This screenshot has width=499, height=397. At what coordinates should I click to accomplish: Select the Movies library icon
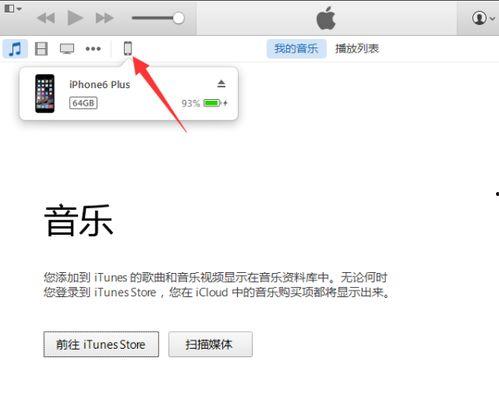pos(41,49)
